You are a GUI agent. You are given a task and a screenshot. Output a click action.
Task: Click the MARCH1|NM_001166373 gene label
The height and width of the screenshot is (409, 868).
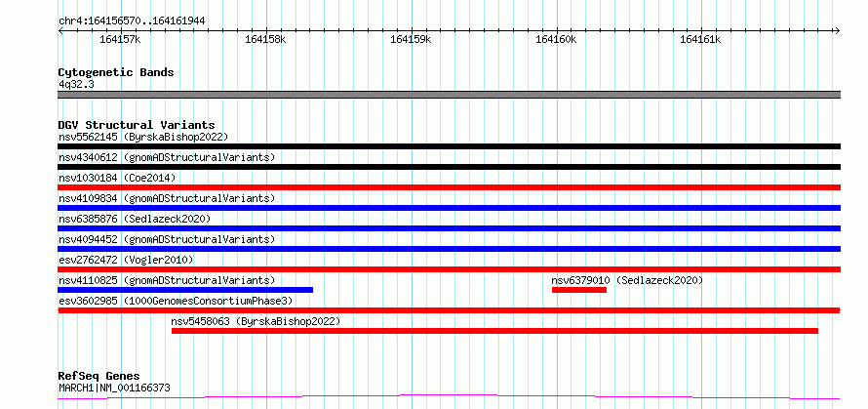(x=114, y=388)
